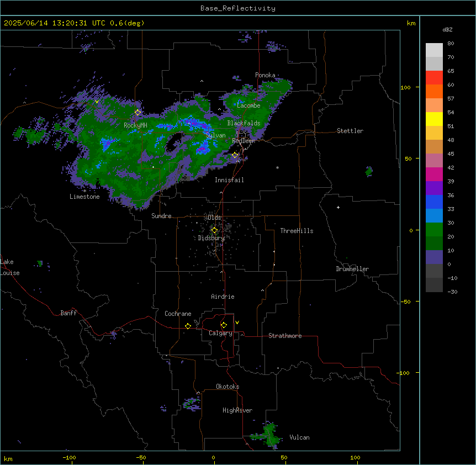Click the Lacombe city label
Image resolution: width=476 pixels, height=465 pixels.
248,105
